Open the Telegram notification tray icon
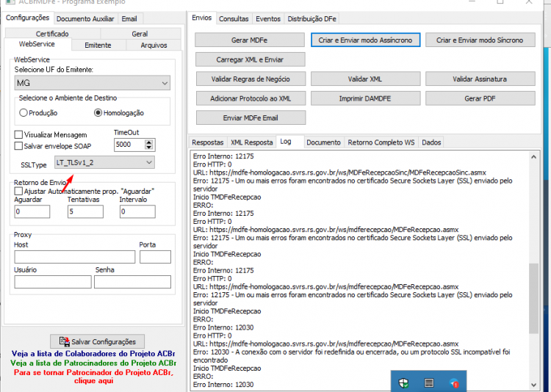 tap(454, 383)
